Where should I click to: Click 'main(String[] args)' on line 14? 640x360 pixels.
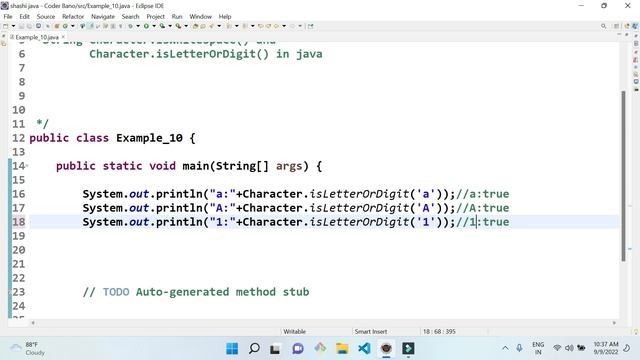[x=245, y=166]
